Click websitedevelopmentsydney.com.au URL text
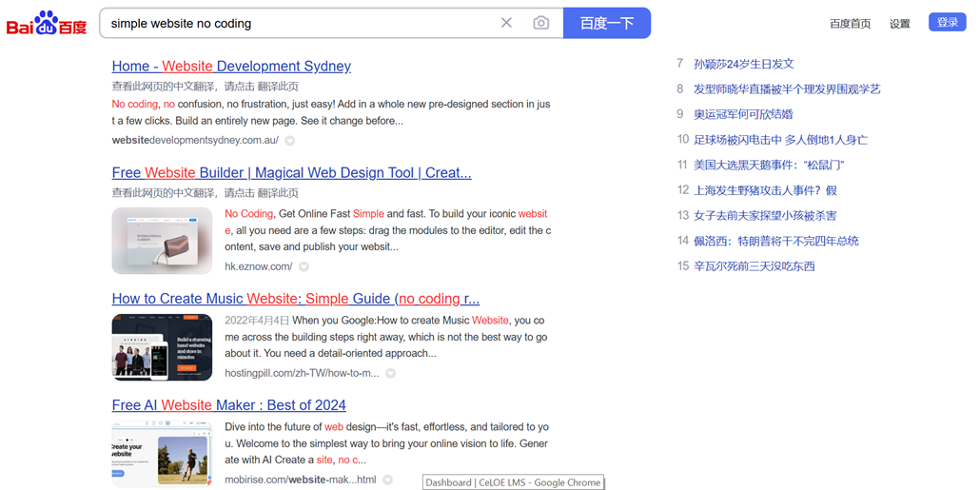980x490 pixels. click(x=195, y=140)
